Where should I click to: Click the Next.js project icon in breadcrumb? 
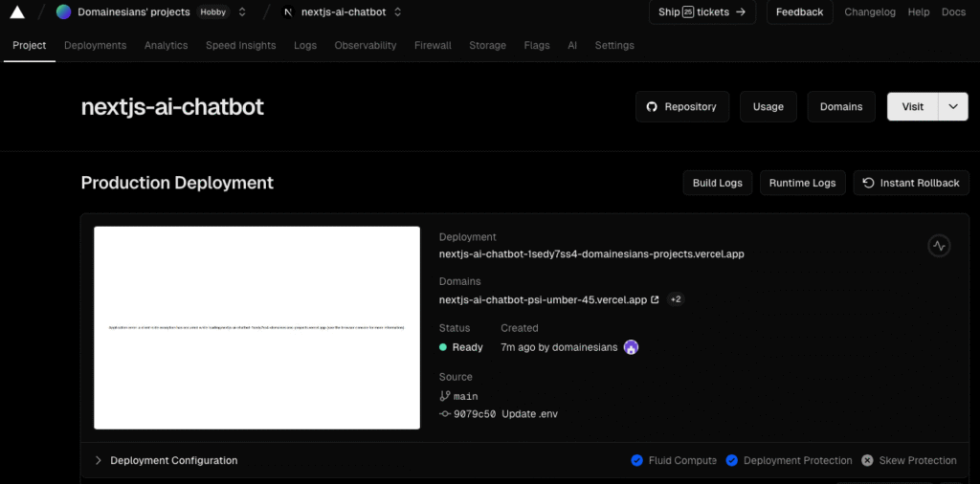point(287,11)
